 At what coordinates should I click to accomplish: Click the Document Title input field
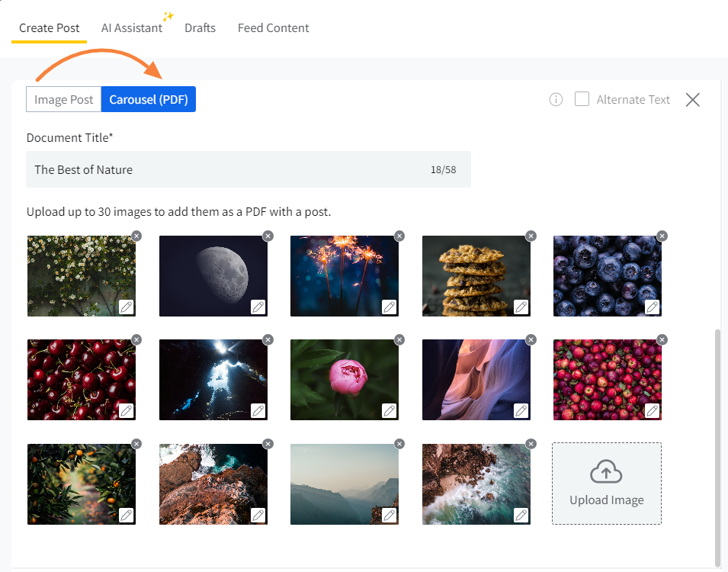(229, 169)
